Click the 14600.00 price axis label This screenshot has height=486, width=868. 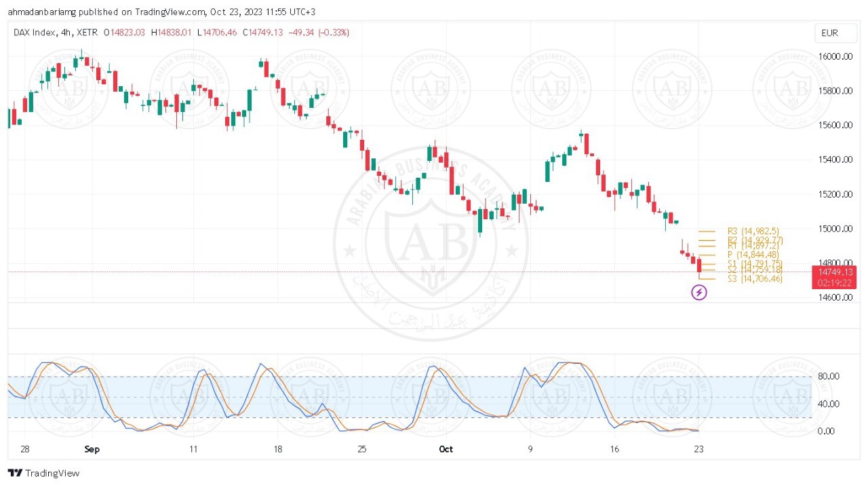click(x=834, y=298)
